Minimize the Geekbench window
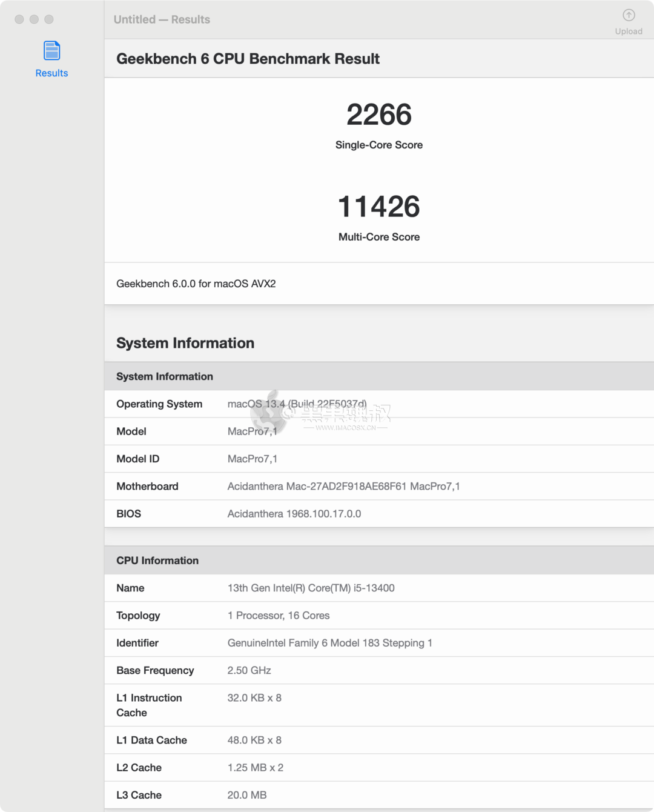Screen dimensions: 654x812 34,19
